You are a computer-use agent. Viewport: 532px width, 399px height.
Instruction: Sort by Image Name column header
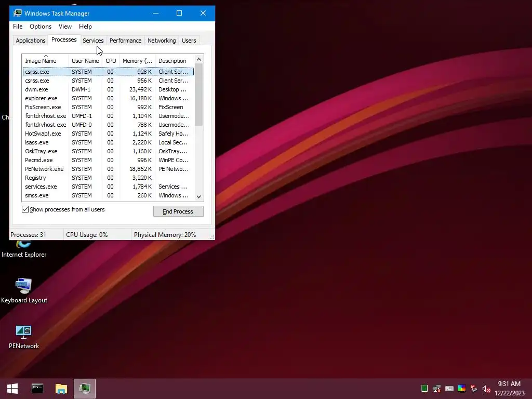[46, 61]
